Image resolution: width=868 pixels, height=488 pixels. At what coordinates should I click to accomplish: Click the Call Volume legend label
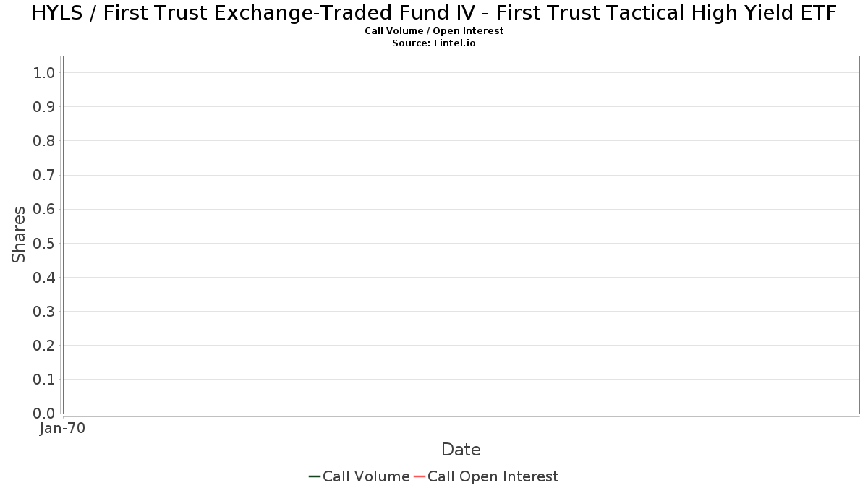tap(366, 476)
